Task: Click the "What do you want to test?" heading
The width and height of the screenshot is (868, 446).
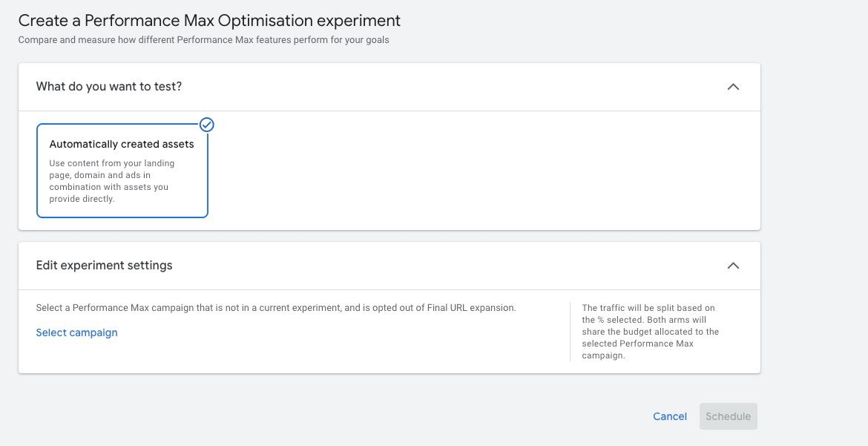Action: point(108,87)
